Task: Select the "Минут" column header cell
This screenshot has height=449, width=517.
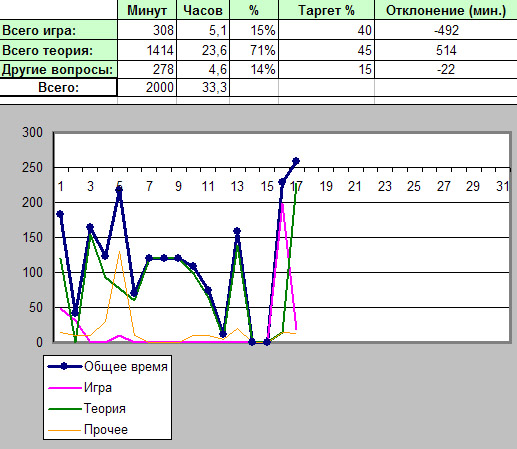Action: [147, 10]
